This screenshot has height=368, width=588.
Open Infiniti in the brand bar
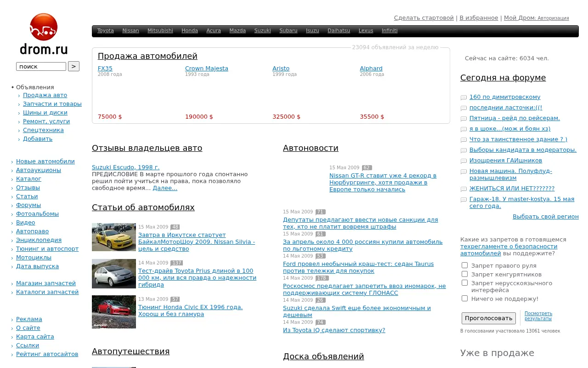(x=390, y=31)
